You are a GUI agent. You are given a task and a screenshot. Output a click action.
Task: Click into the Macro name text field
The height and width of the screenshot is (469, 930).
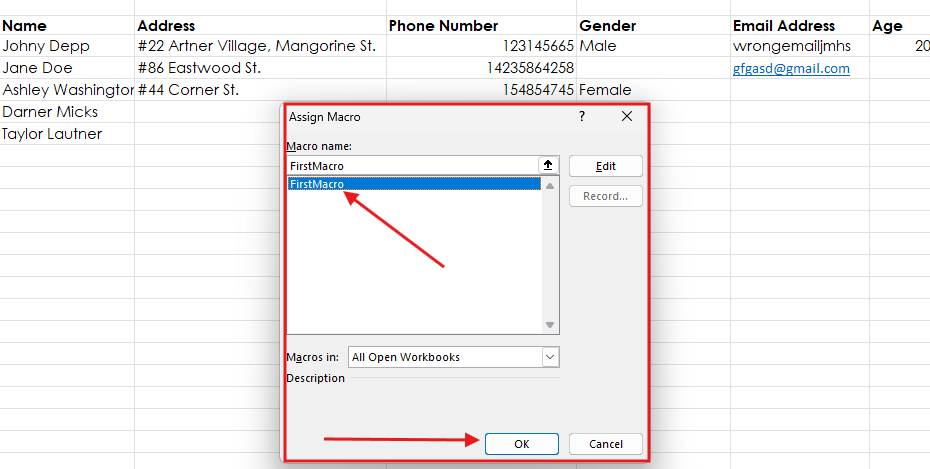(410, 166)
